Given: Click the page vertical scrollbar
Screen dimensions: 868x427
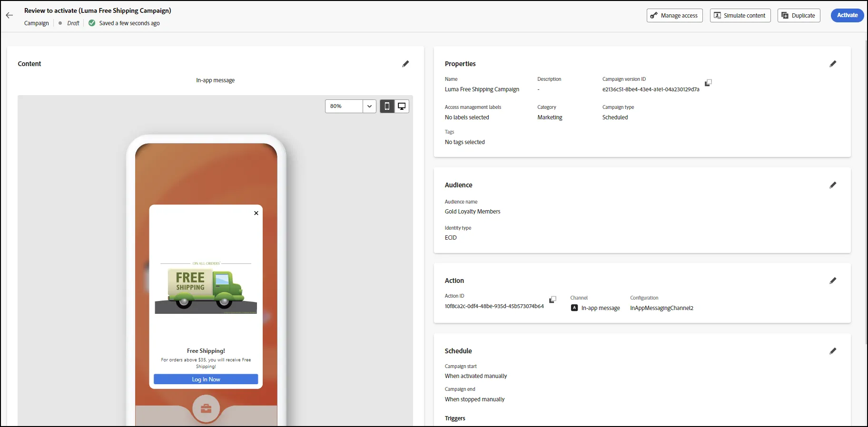Looking at the screenshot, I should 866,190.
